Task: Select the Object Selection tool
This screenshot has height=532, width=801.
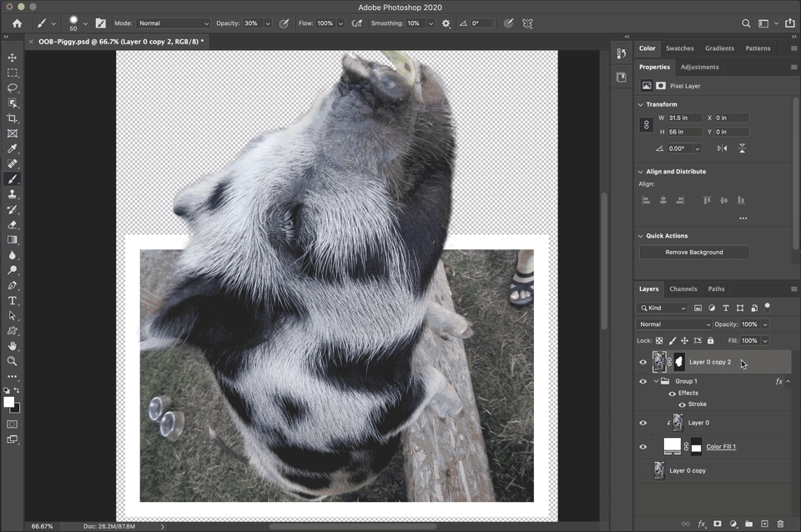Action: coord(13,103)
